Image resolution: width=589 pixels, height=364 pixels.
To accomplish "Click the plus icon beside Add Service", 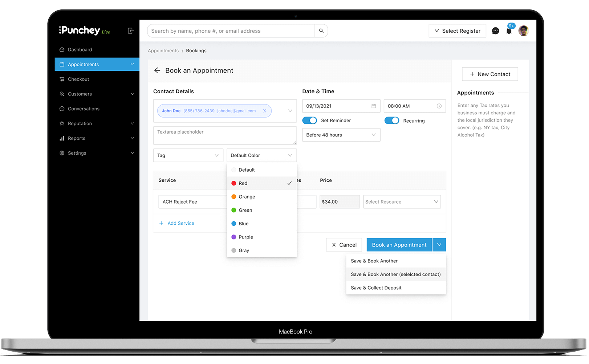I will coord(161,223).
